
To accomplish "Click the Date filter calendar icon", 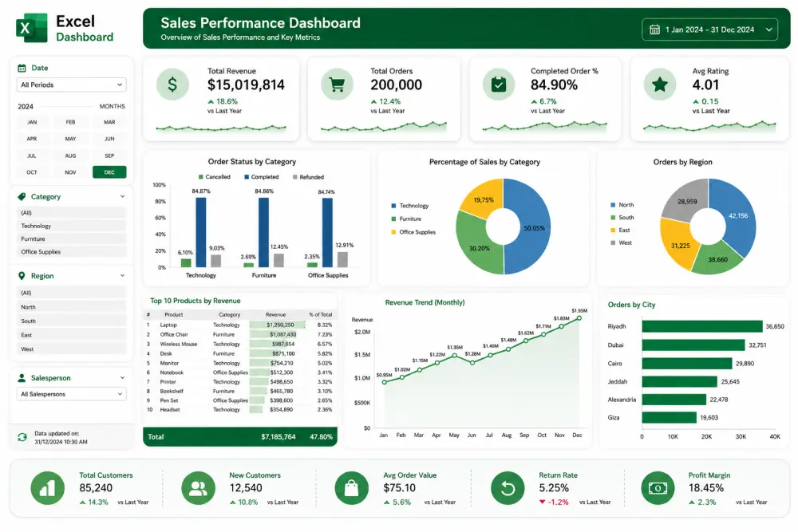I will click(x=22, y=68).
